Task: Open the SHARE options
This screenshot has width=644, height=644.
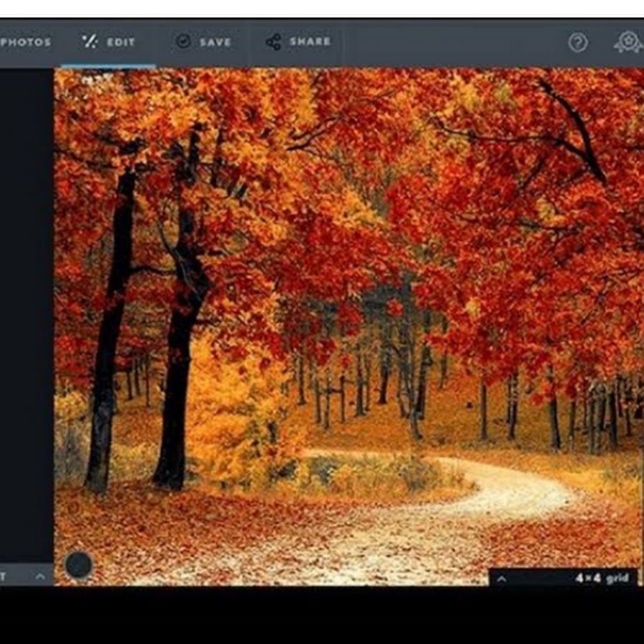Action: pos(298,42)
